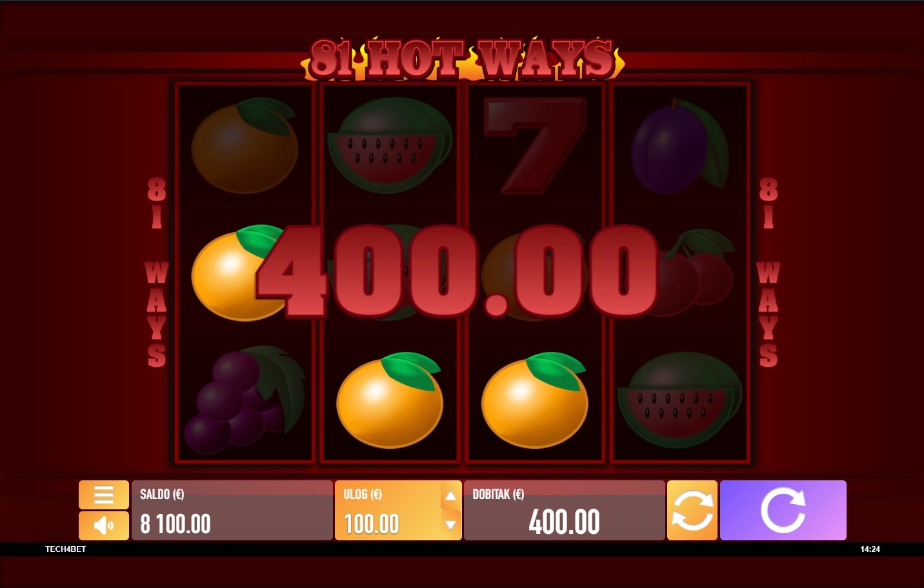Image resolution: width=924 pixels, height=588 pixels.
Task: Click the Ulog bet amount field
Action: pos(387,510)
